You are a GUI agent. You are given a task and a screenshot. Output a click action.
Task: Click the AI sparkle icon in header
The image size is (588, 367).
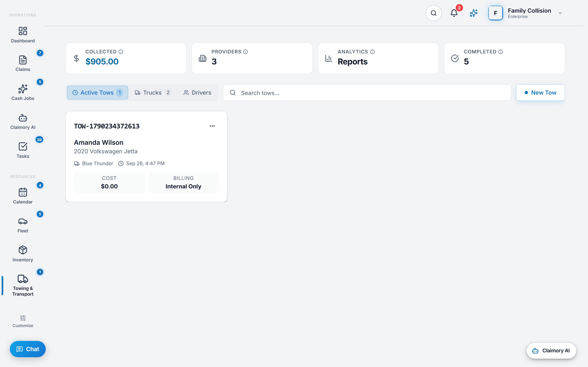pos(473,13)
